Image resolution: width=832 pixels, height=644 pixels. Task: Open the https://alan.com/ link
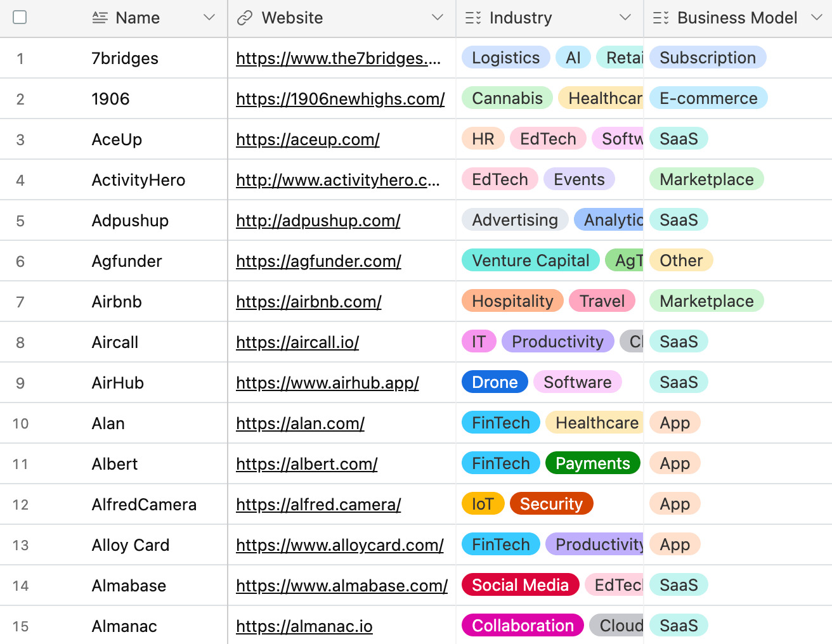click(300, 423)
